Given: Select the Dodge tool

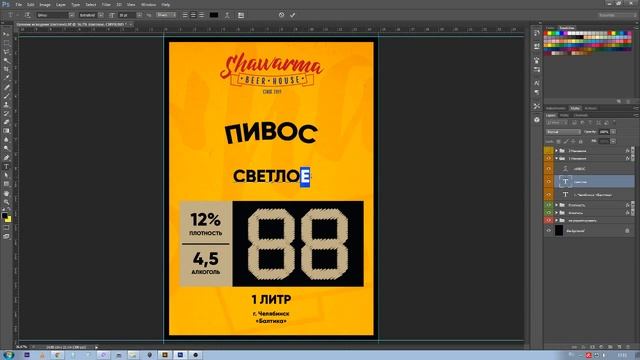Looking at the screenshot, I should [x=6, y=149].
